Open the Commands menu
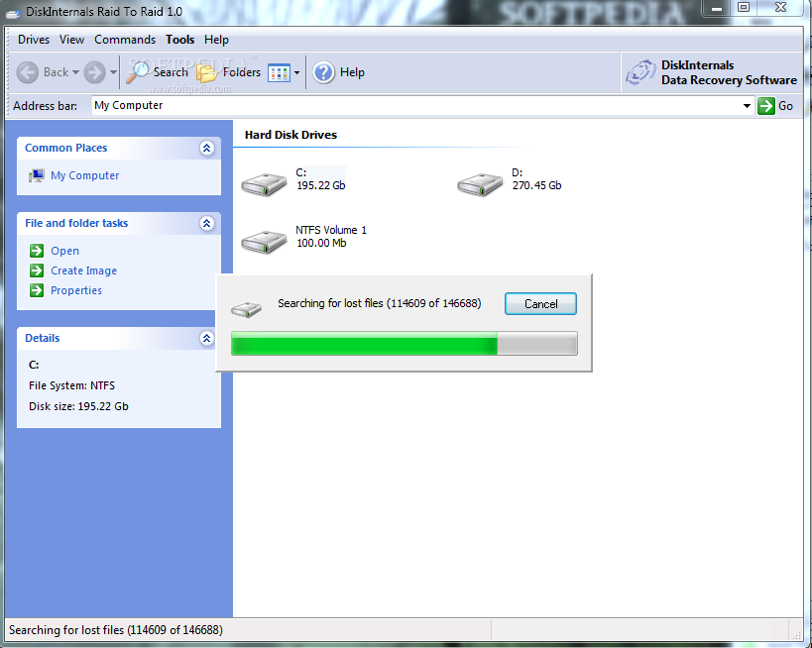Screen dimensions: 812x648 coord(125,40)
